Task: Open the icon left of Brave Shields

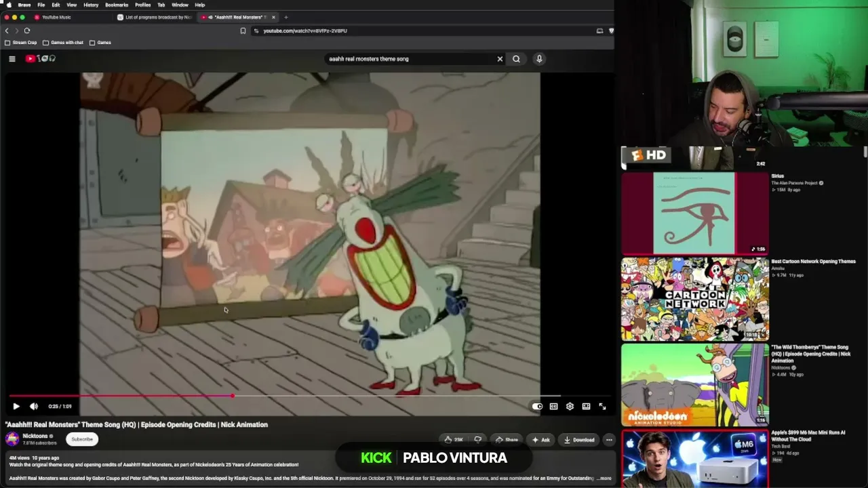Action: (599, 30)
